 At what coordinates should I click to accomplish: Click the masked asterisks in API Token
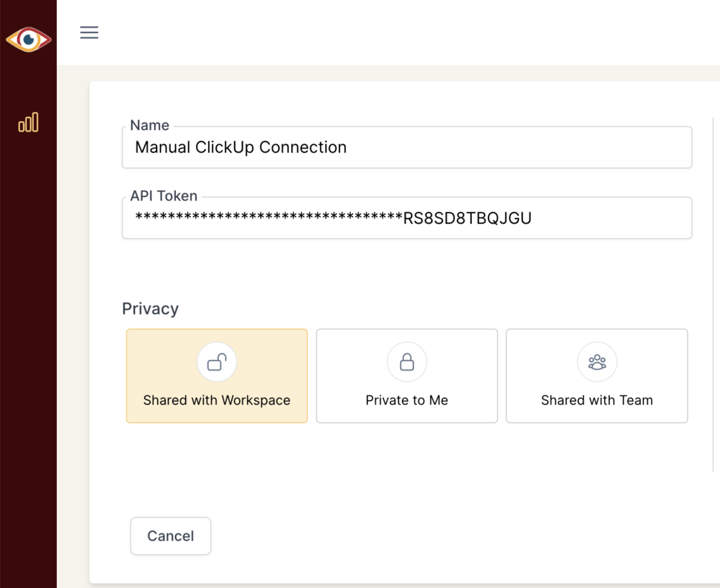click(267, 219)
